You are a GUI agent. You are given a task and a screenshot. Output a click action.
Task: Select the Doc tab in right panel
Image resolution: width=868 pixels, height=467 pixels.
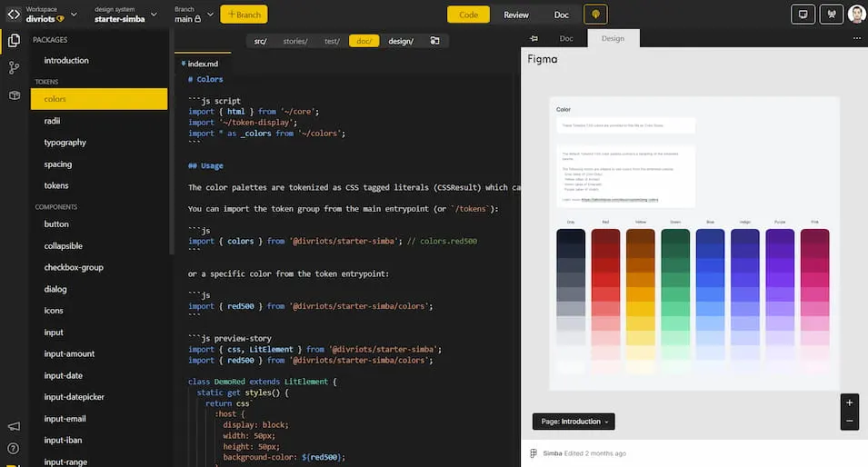click(x=565, y=38)
